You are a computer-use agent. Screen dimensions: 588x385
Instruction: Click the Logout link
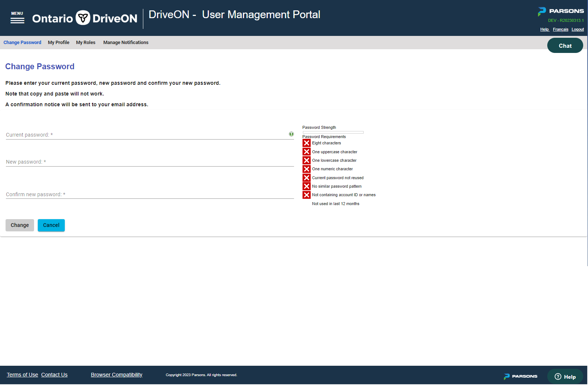click(x=578, y=30)
